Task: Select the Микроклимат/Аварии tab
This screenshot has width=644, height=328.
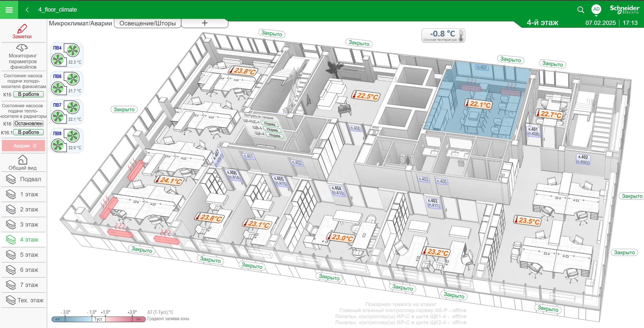Action: [80, 23]
